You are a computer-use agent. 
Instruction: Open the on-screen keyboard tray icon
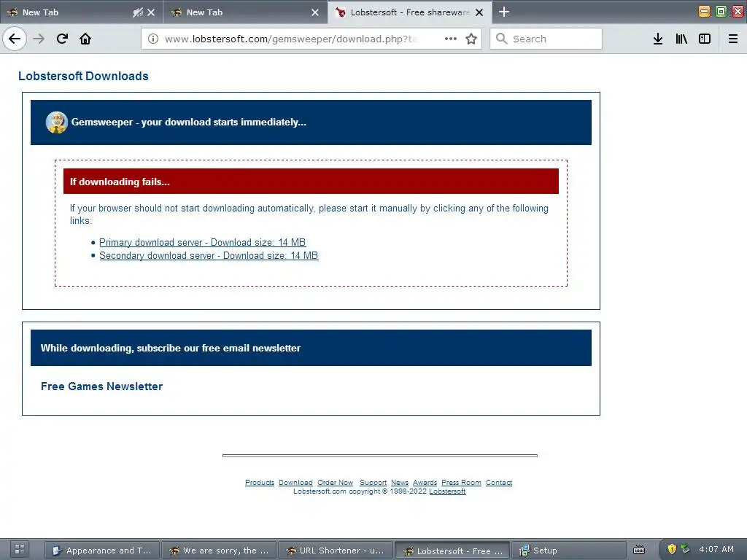click(639, 550)
